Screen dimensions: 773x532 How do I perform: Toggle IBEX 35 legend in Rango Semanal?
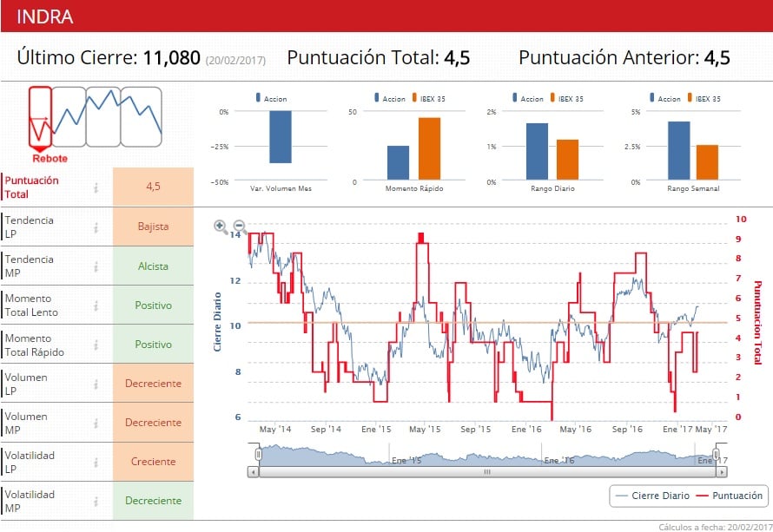[x=704, y=99]
